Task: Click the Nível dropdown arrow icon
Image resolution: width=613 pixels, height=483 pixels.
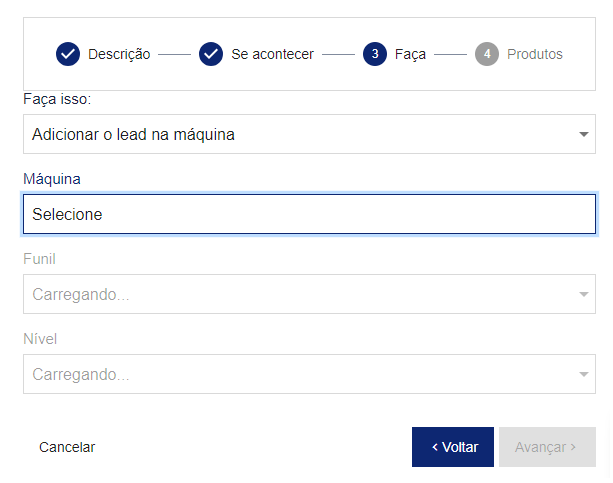Action: (x=584, y=375)
